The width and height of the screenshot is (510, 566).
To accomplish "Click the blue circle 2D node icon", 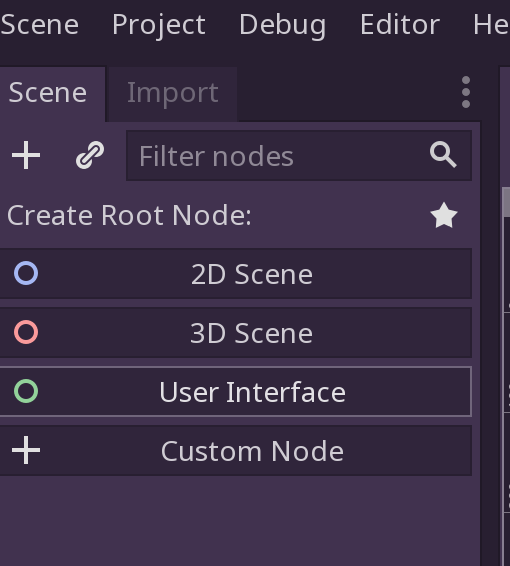I will 26,273.
